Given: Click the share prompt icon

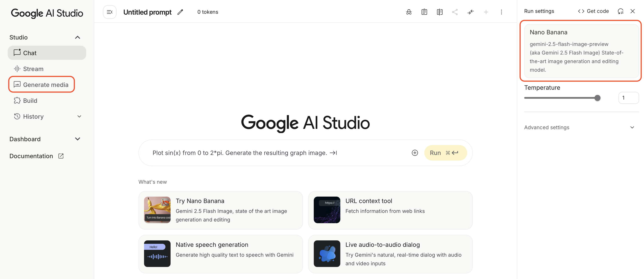Looking at the screenshot, I should [x=455, y=12].
